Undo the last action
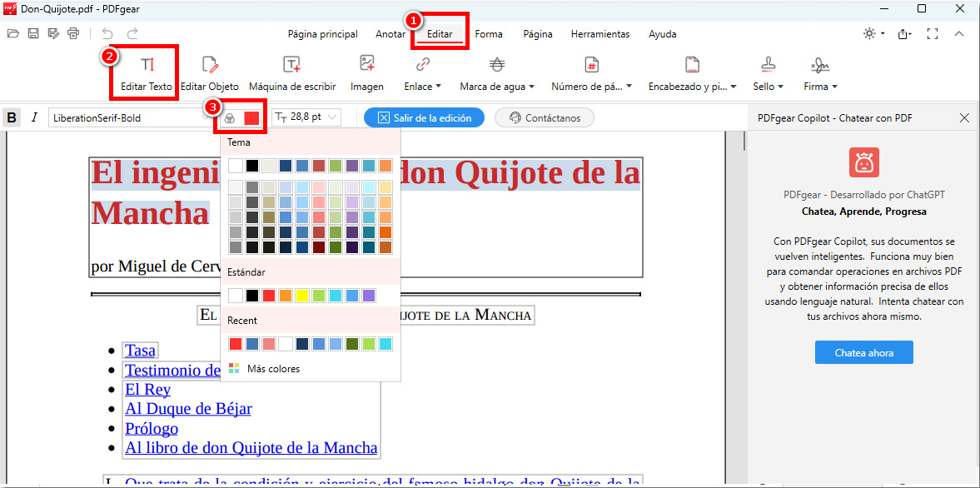This screenshot has width=980, height=488. (x=108, y=33)
